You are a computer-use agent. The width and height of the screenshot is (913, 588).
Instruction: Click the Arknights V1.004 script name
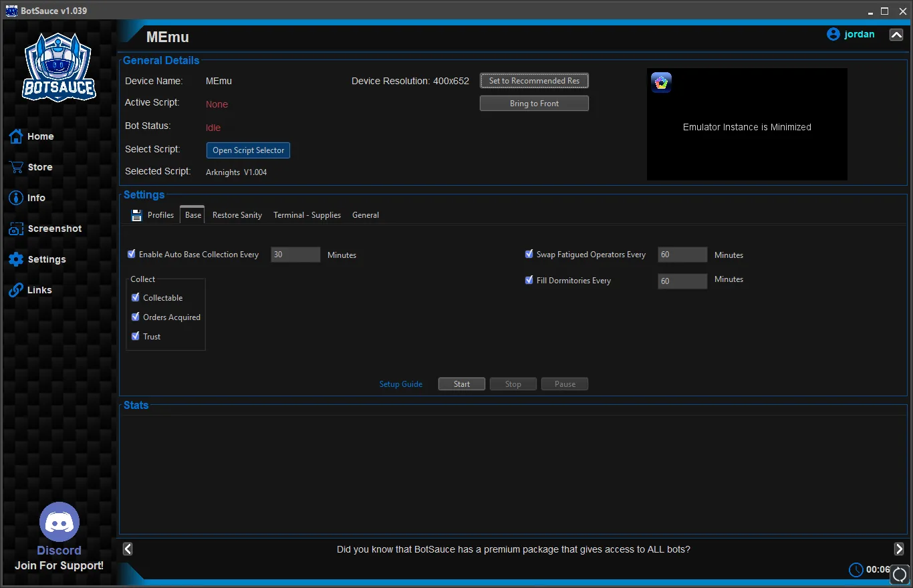(x=237, y=172)
